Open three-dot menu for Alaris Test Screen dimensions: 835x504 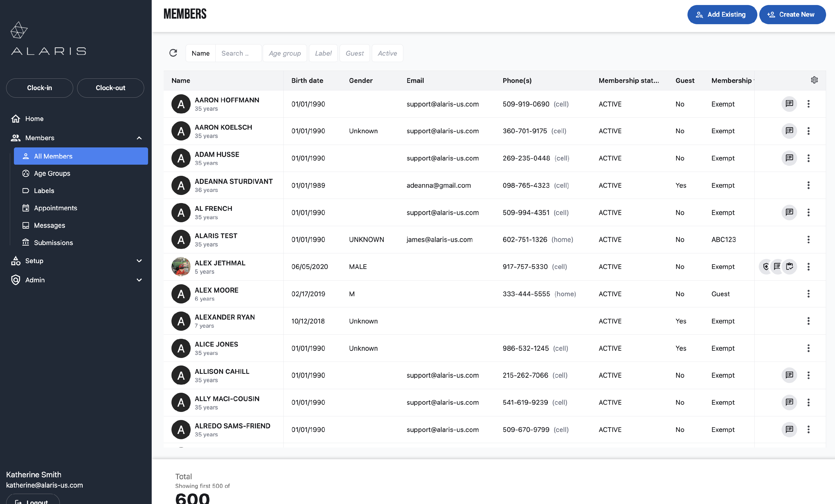pyautogui.click(x=808, y=239)
